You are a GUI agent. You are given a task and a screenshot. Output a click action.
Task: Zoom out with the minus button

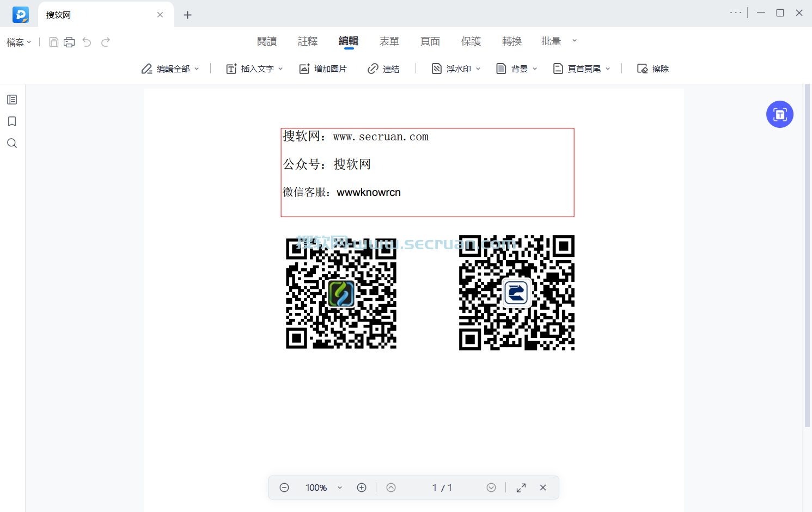[284, 488]
